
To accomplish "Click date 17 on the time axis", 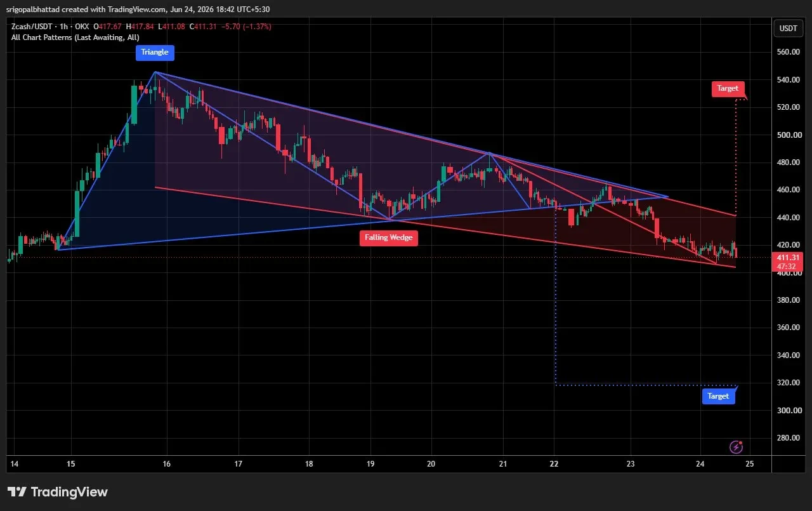I will point(239,465).
